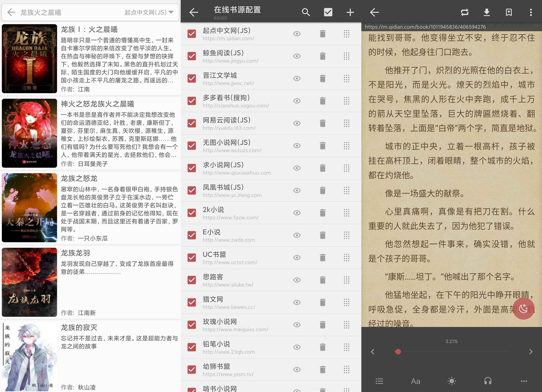This screenshot has height=392, width=542.
Task: Toggle visibility eye for 晋江文学城
Action: point(297,79)
